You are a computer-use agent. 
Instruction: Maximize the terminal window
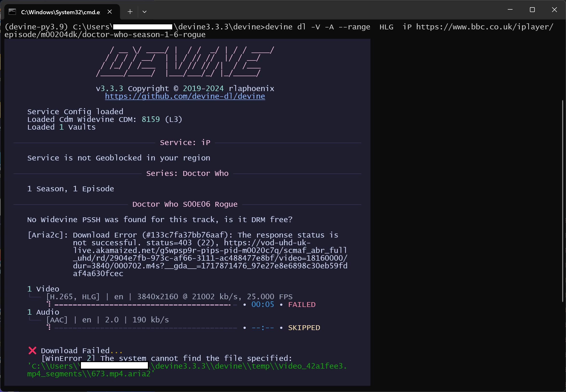coord(532,10)
